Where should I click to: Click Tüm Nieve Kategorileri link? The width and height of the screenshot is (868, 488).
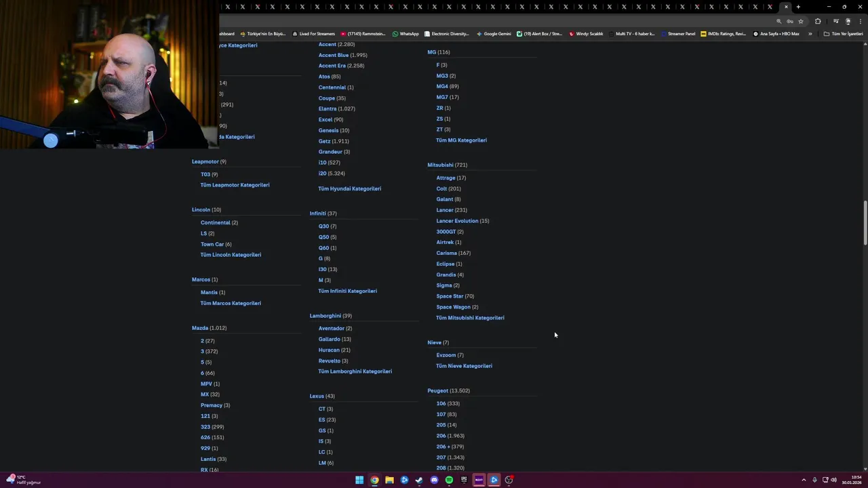pos(464,366)
